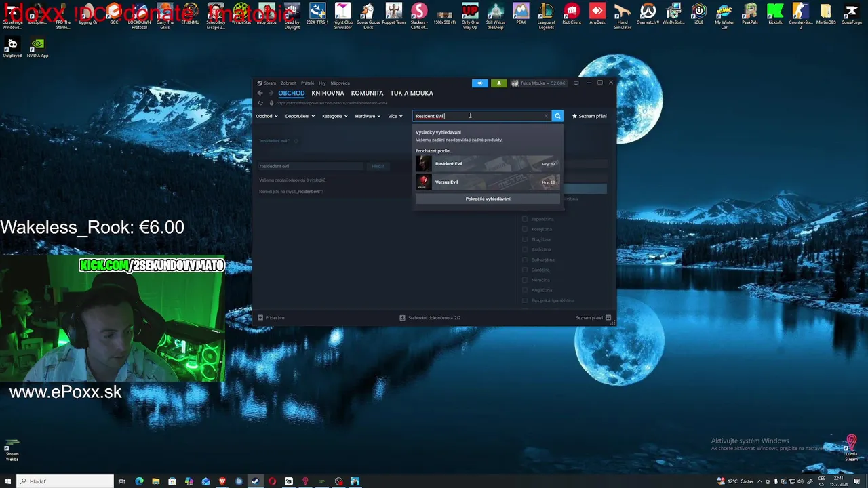Select the Resident Evil search suggestion
Image resolution: width=868 pixels, height=488 pixels.
488,163
